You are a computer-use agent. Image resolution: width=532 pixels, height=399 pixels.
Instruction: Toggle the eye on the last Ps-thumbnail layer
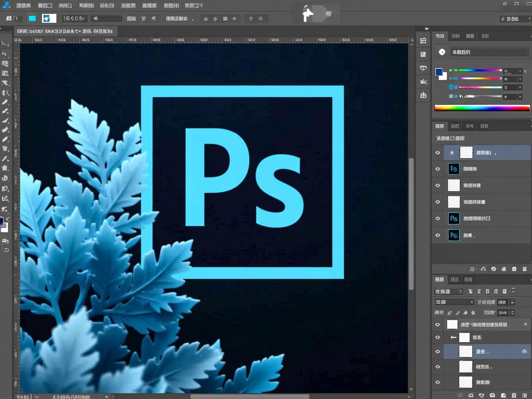438,235
